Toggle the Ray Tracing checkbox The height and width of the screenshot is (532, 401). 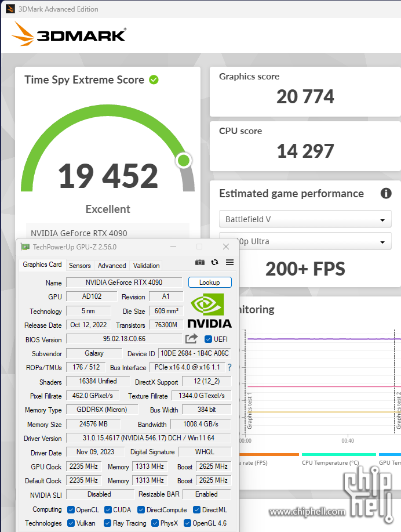[x=107, y=523]
